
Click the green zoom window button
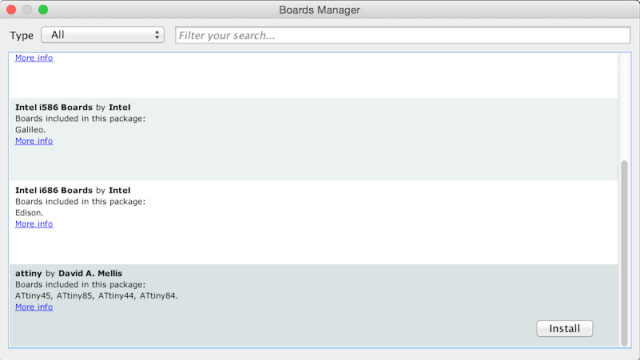tap(43, 10)
